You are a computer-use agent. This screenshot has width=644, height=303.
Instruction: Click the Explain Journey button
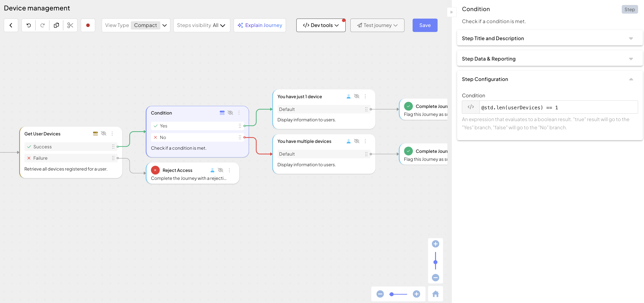point(260,25)
